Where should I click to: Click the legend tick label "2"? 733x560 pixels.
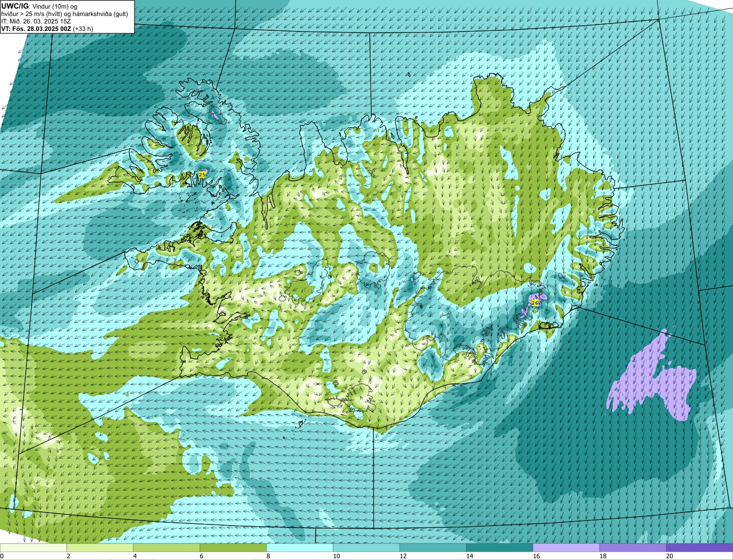(68, 556)
